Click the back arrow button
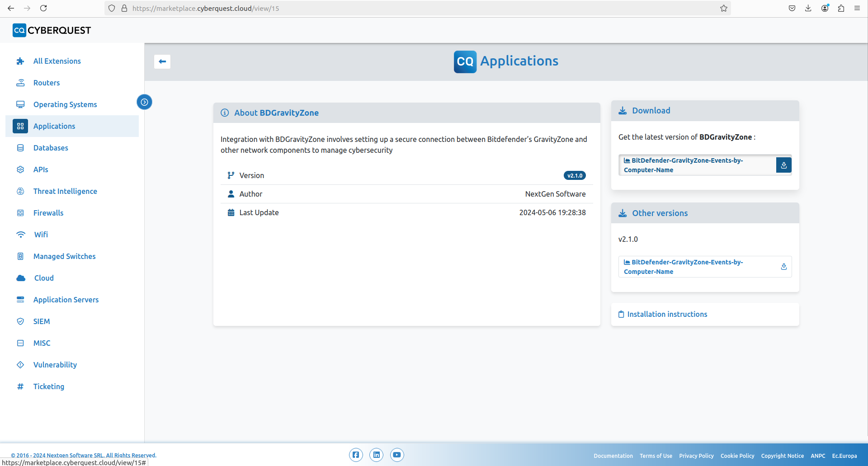The height and width of the screenshot is (466, 868). pos(162,61)
